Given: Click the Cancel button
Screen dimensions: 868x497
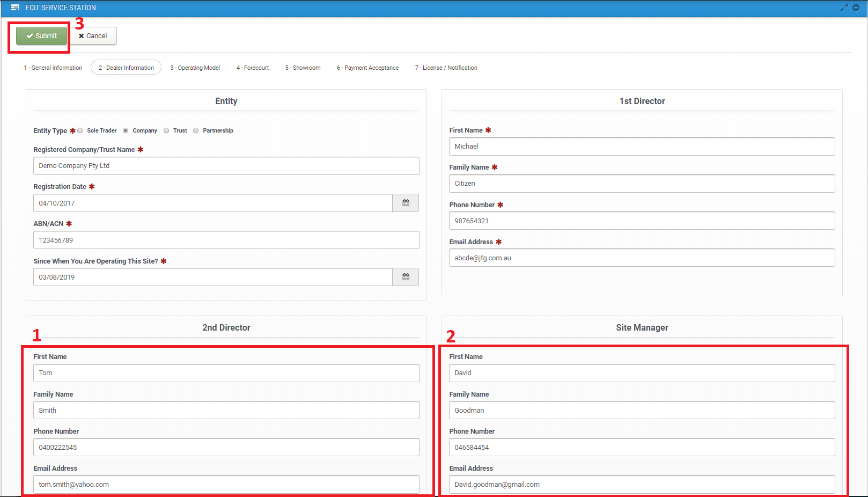Looking at the screenshot, I should (x=93, y=36).
